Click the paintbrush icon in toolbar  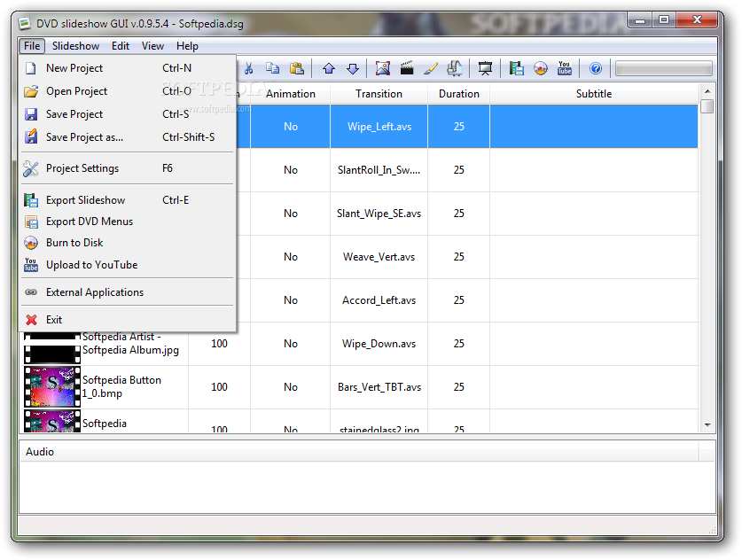click(431, 68)
